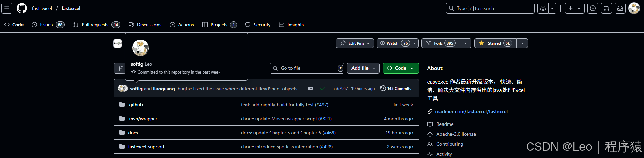The height and width of the screenshot is (158, 644).
Task: Expand the Copilot dropdown arrow
Action: tap(552, 8)
